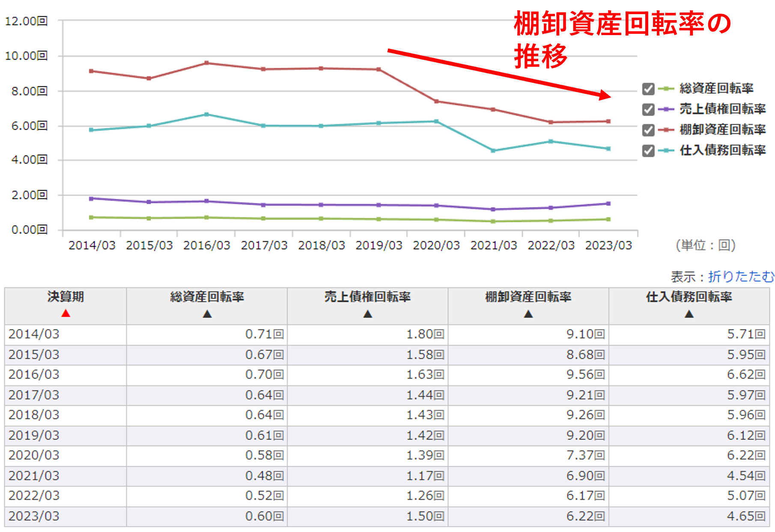Click the teal 仕入債務回転率 legend line marker
The height and width of the screenshot is (532, 775).
click(666, 150)
